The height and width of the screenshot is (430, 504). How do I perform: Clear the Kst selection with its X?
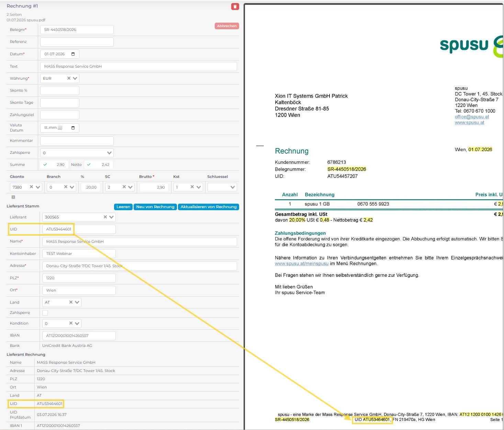(192, 187)
